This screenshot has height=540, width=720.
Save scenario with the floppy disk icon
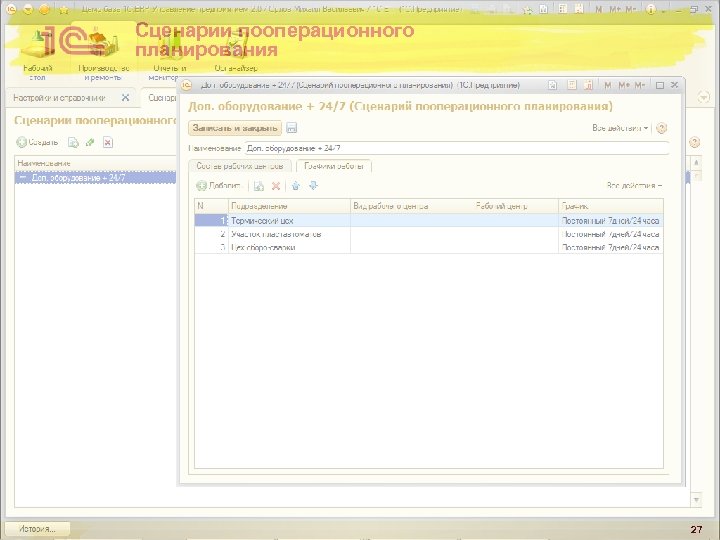292,128
